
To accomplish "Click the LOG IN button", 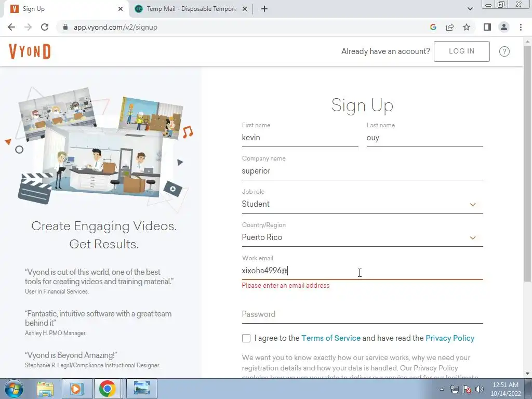I will (x=461, y=51).
